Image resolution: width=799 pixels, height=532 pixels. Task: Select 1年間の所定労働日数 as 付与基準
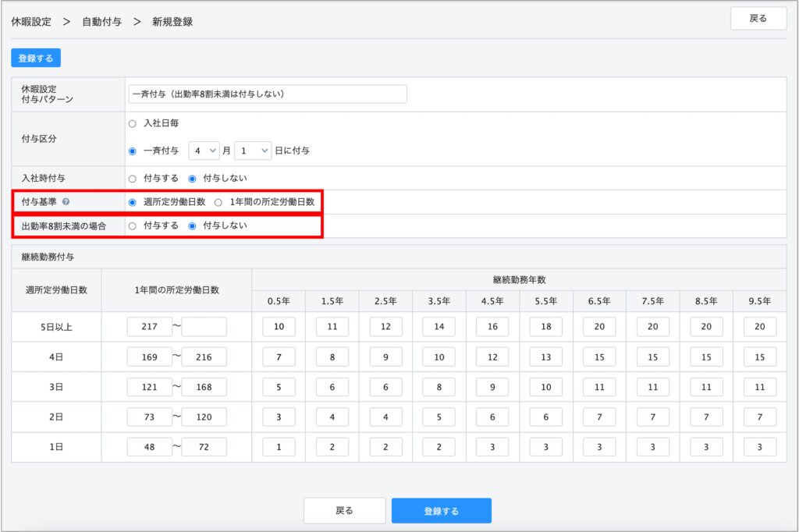(x=218, y=202)
